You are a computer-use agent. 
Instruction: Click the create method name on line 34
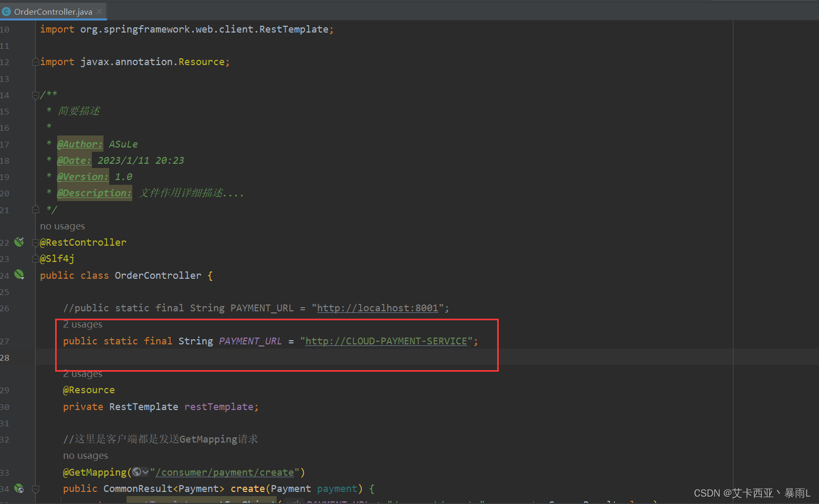point(248,489)
